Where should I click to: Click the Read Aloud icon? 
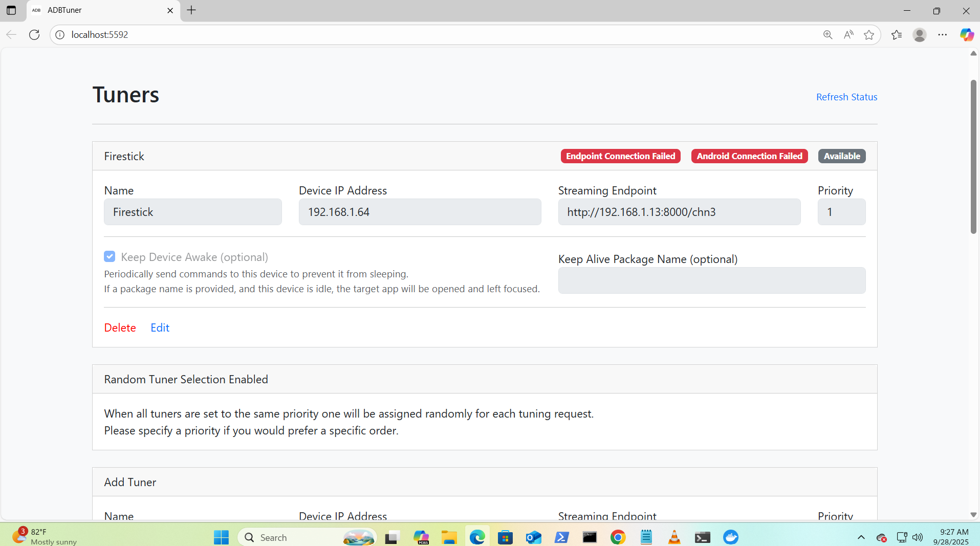coord(848,35)
